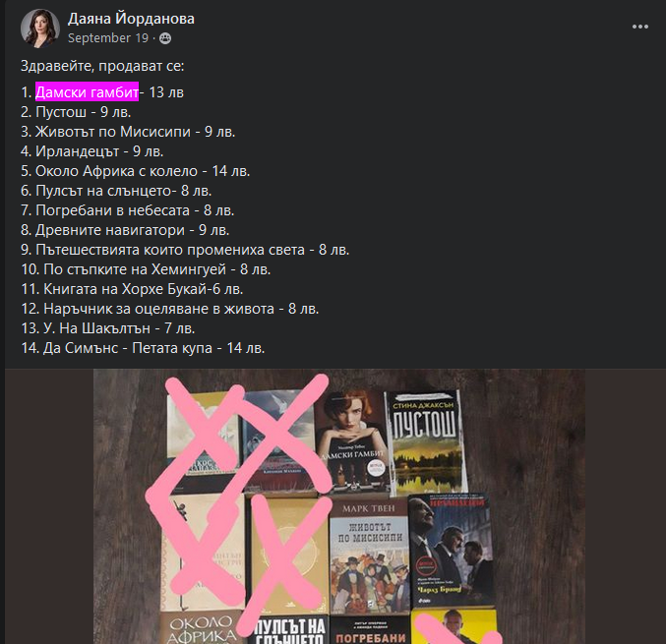666x644 pixels.
Task: Click the yellow book cover at bottom right
Action: point(454,627)
